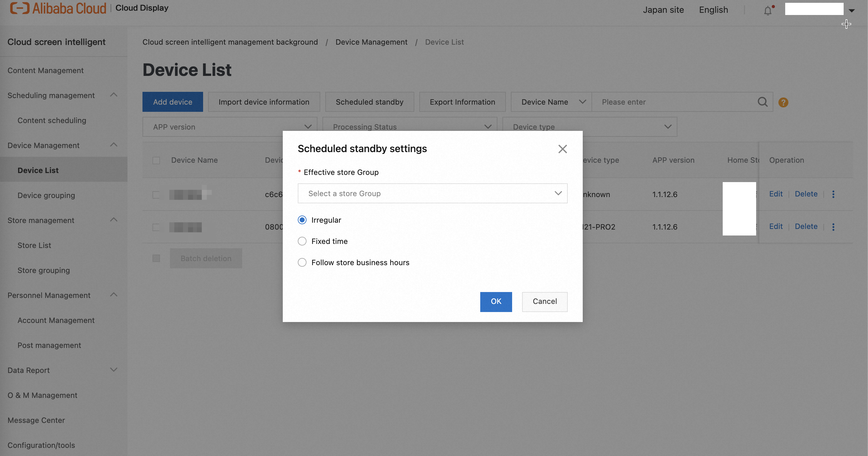Edit the c6c6 device row
This screenshot has width=868, height=456.
pyautogui.click(x=776, y=194)
